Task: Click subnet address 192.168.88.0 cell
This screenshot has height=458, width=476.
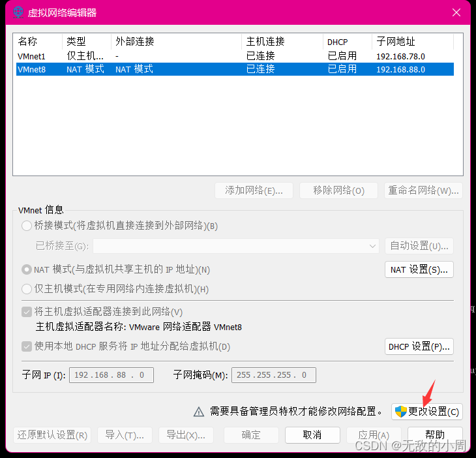Action: [x=400, y=70]
